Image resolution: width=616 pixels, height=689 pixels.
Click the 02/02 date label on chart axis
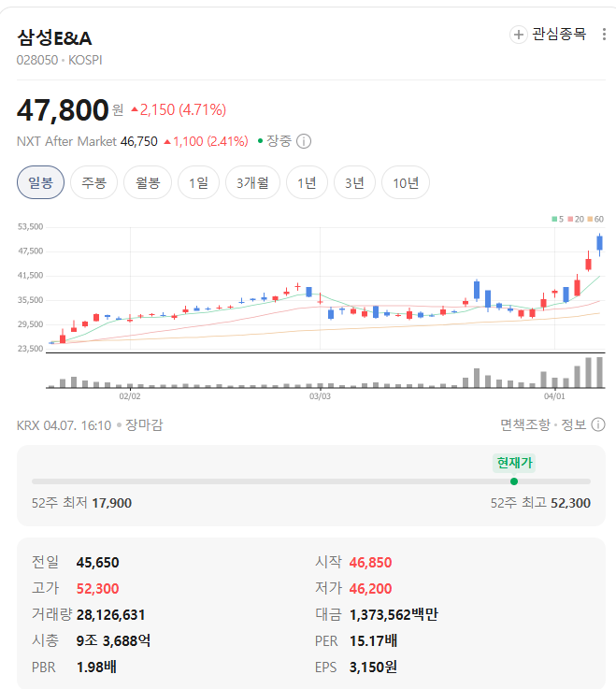[130, 396]
